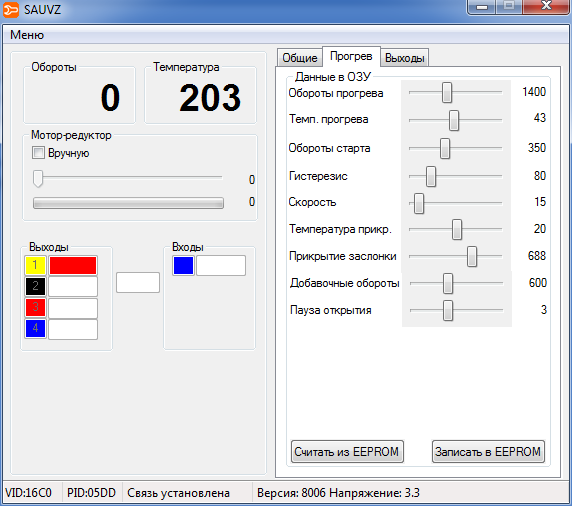Image resolution: width=572 pixels, height=506 pixels.
Task: Switch to the Выходы tab
Action: tap(405, 58)
